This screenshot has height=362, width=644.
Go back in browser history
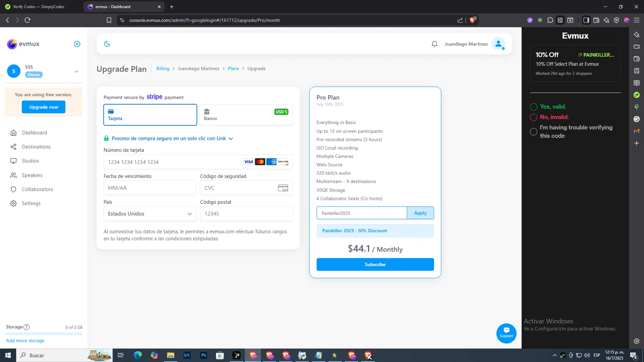point(7,20)
